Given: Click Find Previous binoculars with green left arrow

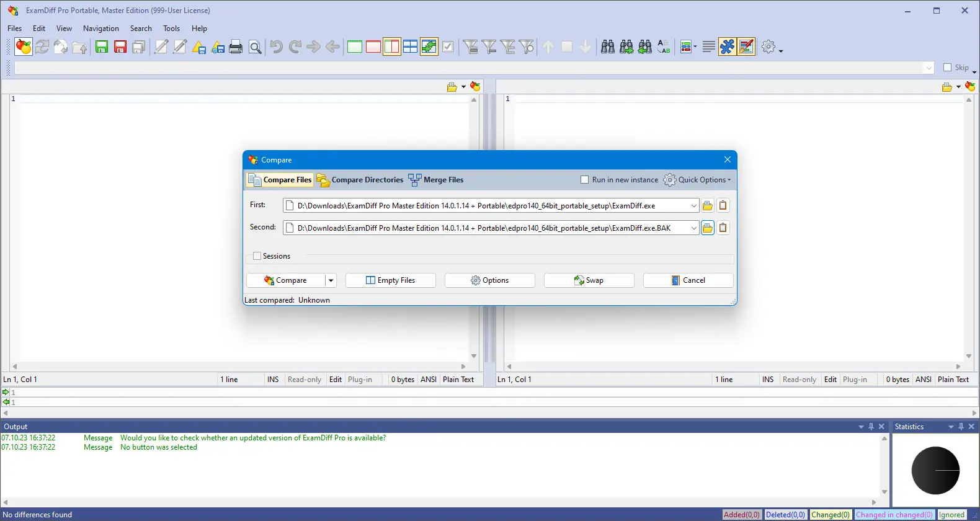Looking at the screenshot, I should [645, 47].
